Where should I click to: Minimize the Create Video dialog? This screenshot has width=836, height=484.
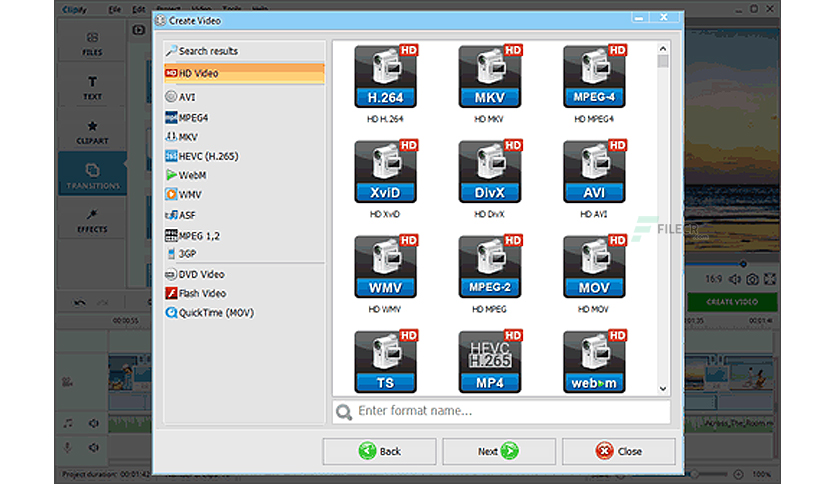coord(639,18)
